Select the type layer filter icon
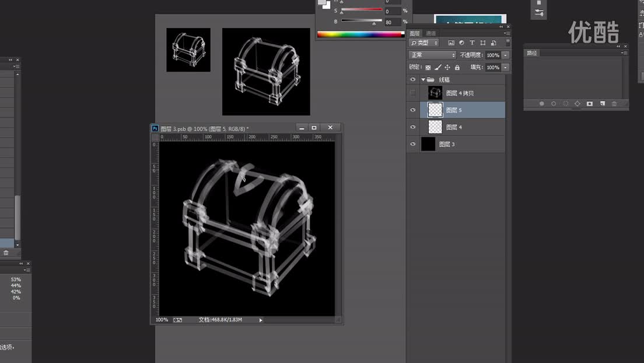644x363 pixels. pos(472,43)
